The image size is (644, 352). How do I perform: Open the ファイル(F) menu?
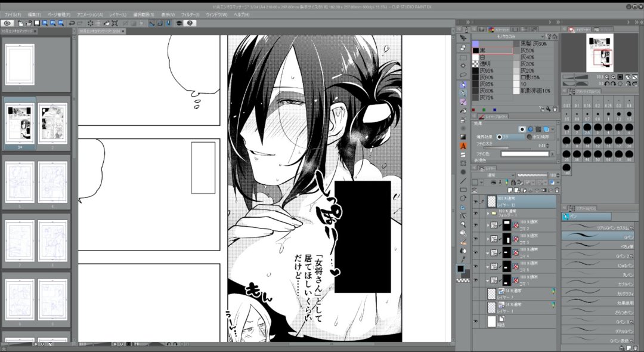click(13, 15)
